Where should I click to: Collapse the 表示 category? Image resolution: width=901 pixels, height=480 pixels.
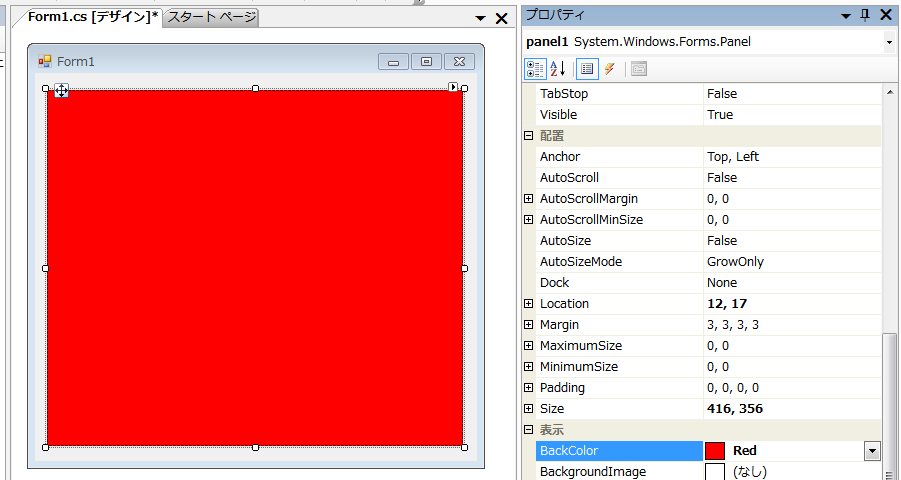coord(529,429)
